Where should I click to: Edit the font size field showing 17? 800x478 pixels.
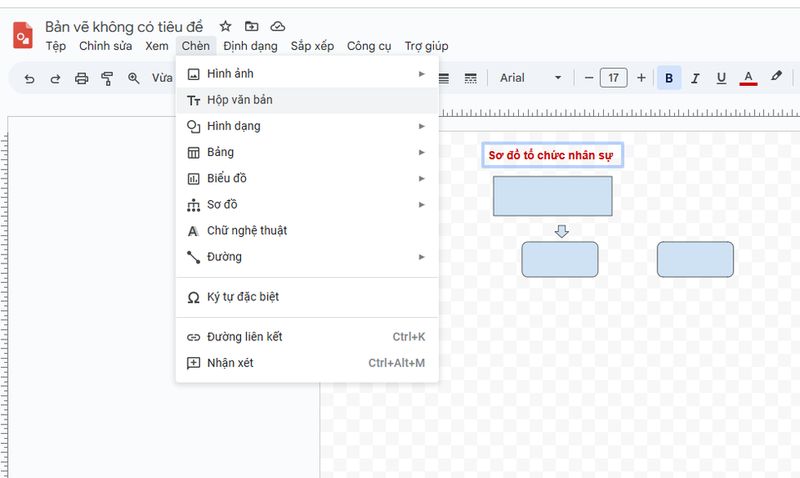(x=613, y=78)
